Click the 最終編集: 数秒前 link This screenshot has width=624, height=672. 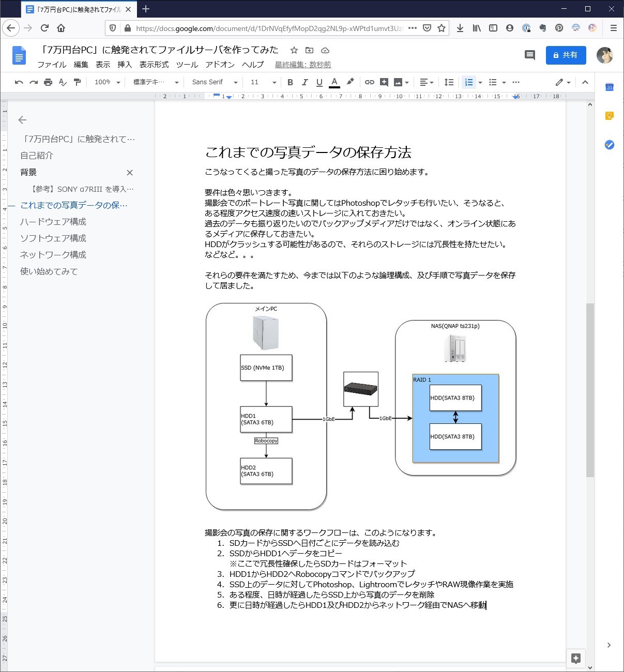pos(303,65)
